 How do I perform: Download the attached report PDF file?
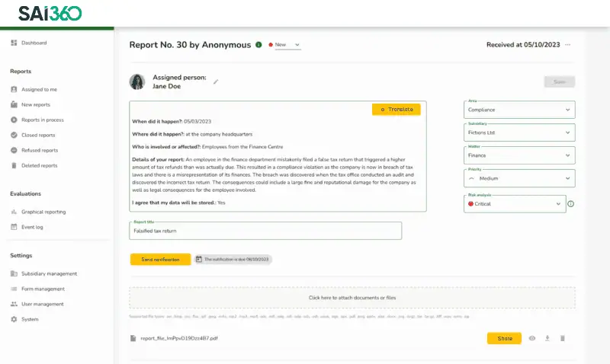click(547, 338)
